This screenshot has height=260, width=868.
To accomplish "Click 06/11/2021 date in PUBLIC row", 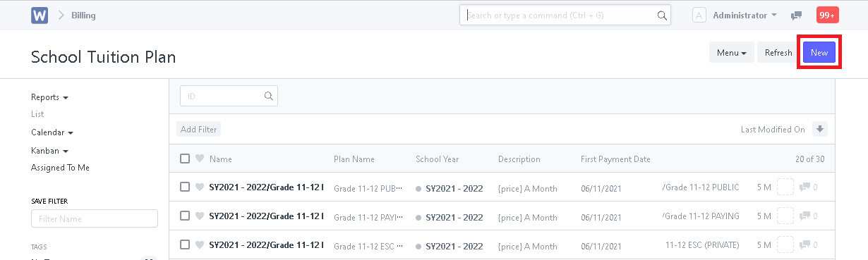I will coord(601,188).
